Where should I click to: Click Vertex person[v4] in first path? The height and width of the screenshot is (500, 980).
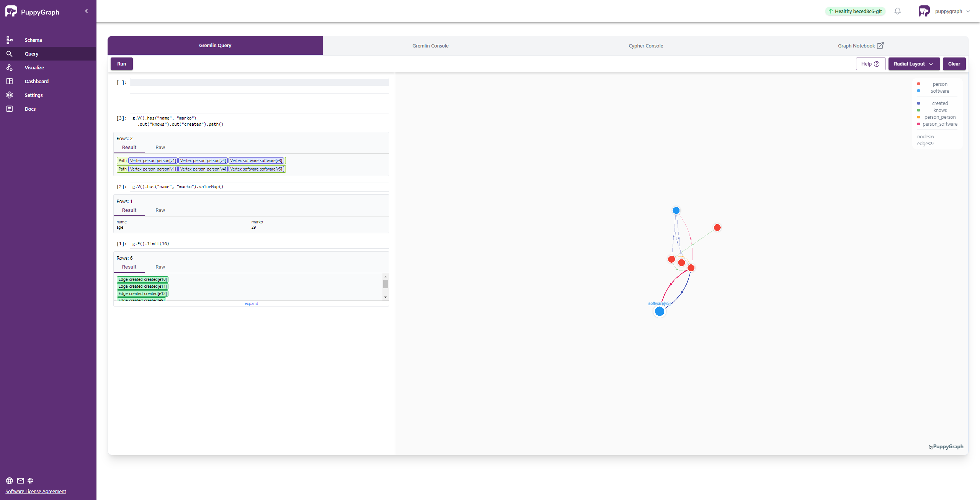tap(203, 161)
